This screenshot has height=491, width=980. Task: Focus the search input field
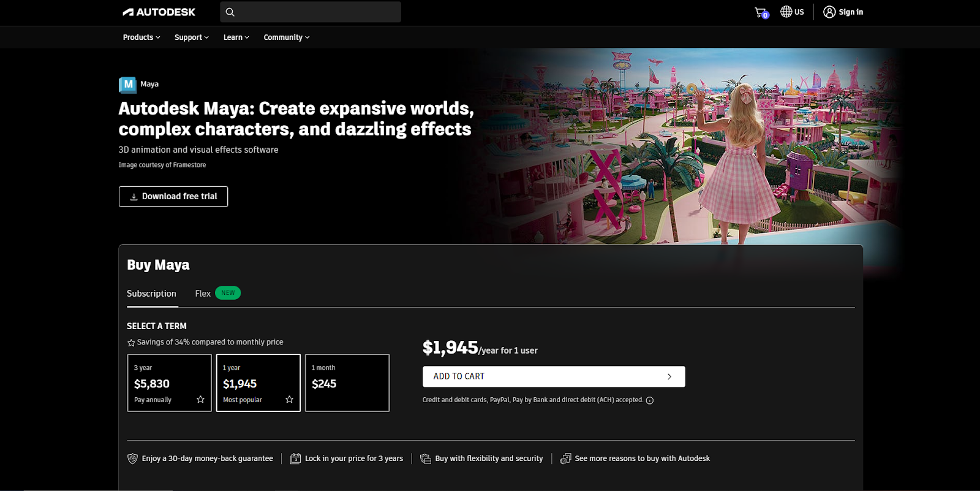311,12
